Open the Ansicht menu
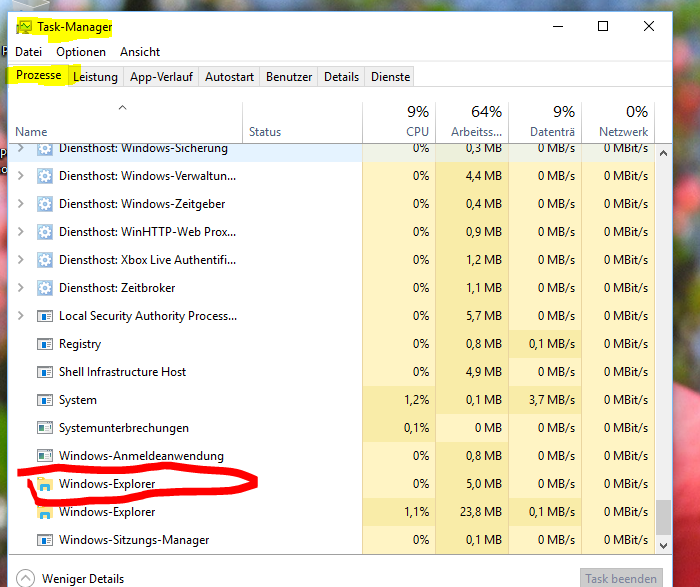The width and height of the screenshot is (700, 587). [140, 52]
